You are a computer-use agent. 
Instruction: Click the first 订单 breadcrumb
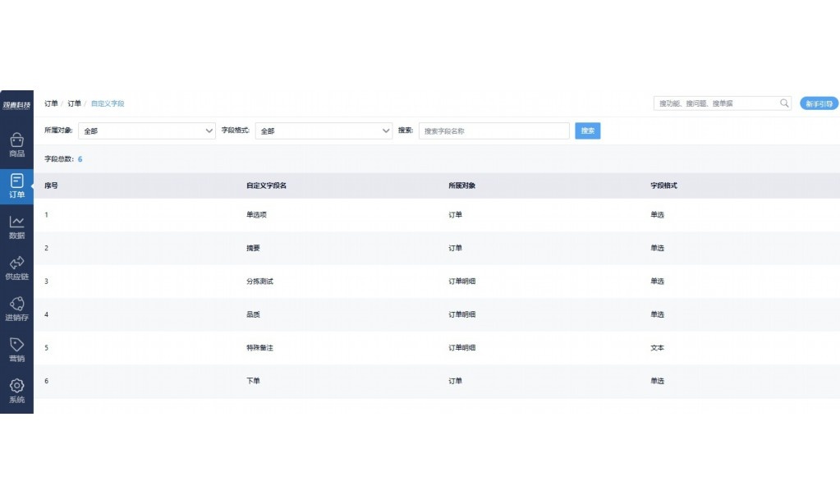pyautogui.click(x=51, y=104)
